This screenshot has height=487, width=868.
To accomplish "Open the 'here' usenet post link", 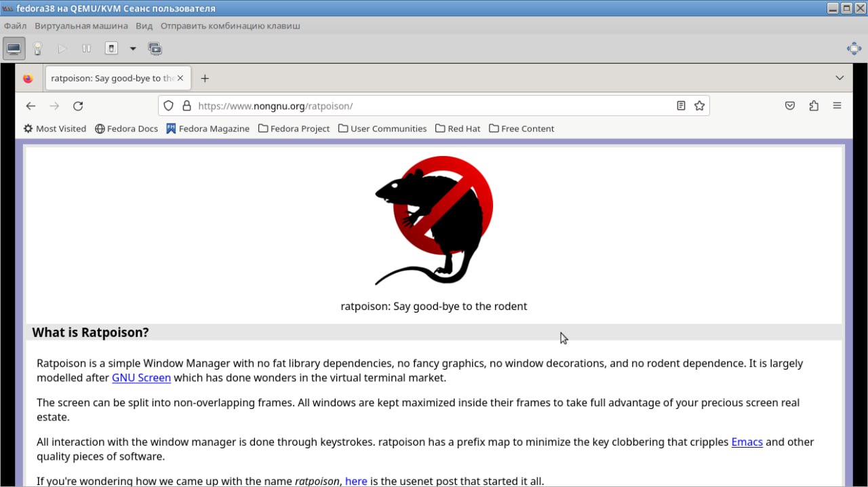I will 356,481.
